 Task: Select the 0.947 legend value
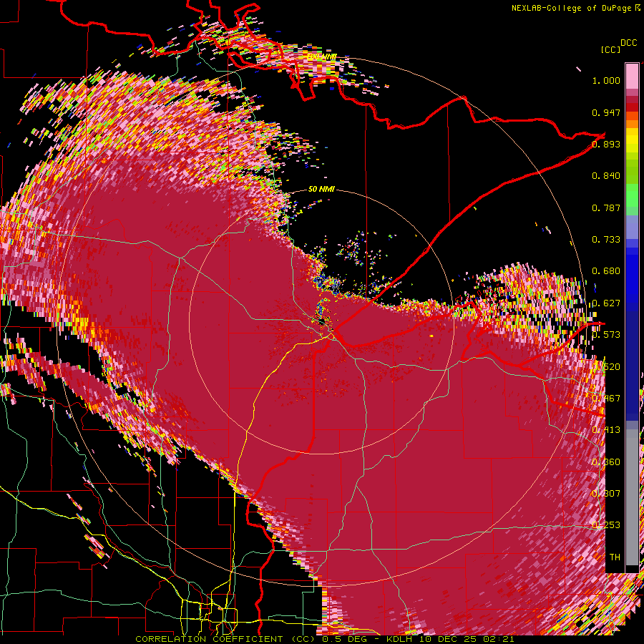pos(606,112)
